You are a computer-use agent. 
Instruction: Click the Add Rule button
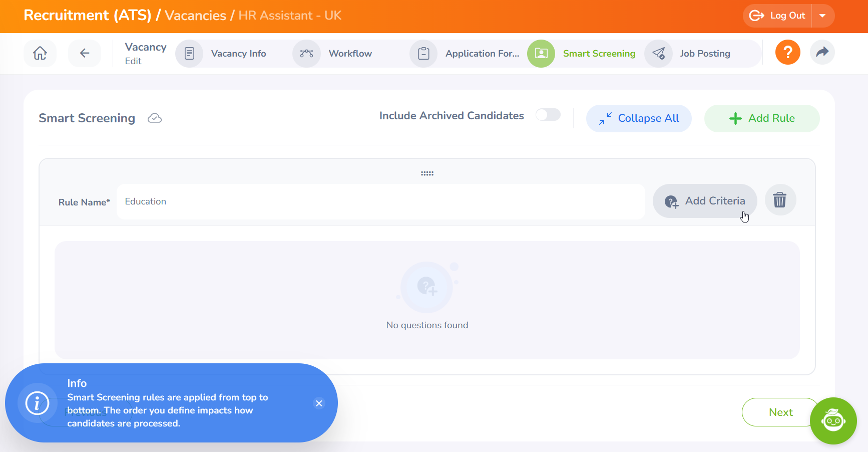[761, 118]
